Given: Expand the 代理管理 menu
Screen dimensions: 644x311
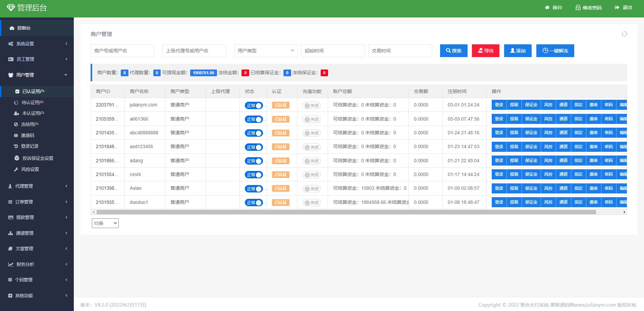Looking at the screenshot, I should pos(37,186).
